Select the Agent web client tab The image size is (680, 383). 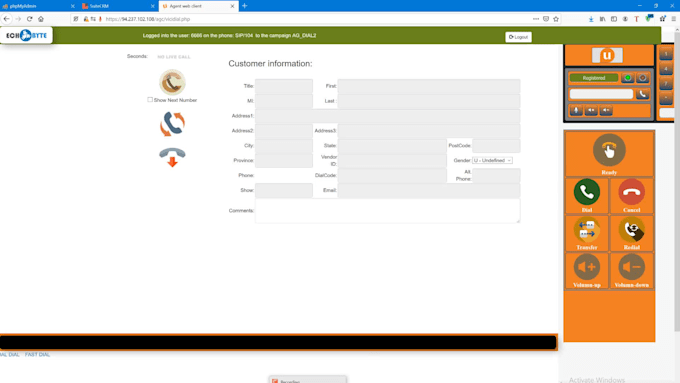coord(199,6)
